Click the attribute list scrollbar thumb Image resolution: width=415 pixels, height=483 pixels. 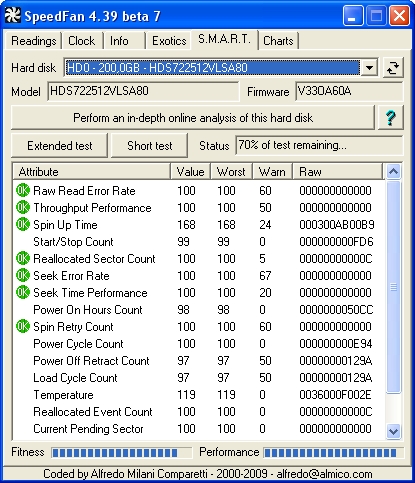(393, 287)
